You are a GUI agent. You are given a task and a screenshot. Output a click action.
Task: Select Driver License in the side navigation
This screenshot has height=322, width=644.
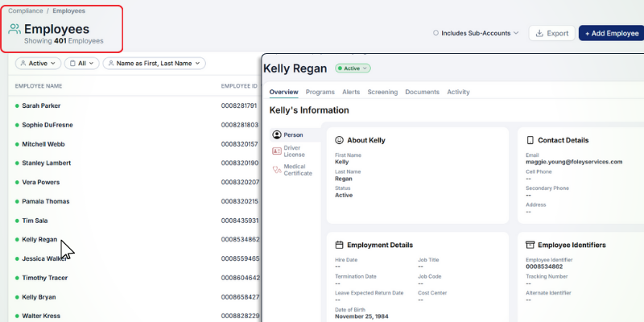pos(294,151)
